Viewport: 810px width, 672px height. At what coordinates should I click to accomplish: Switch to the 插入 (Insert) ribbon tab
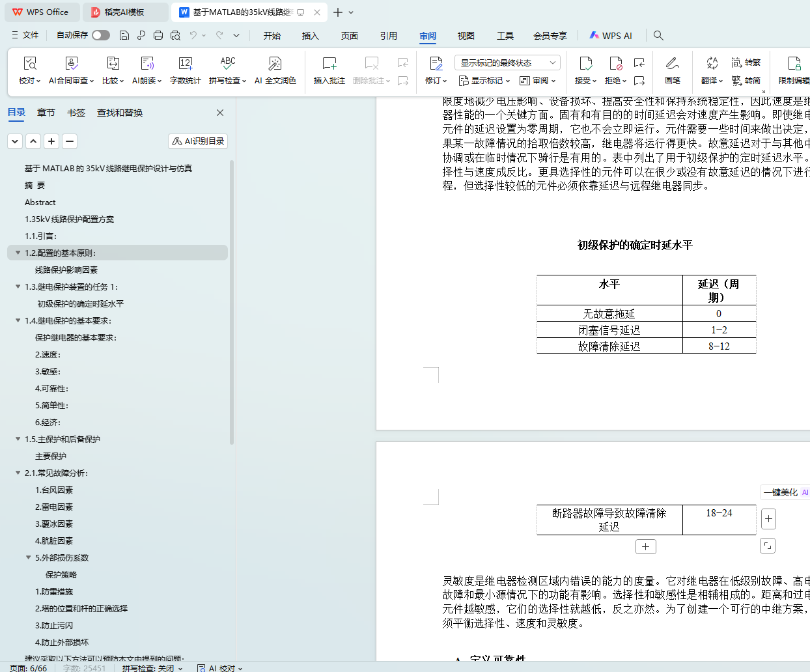(x=311, y=36)
